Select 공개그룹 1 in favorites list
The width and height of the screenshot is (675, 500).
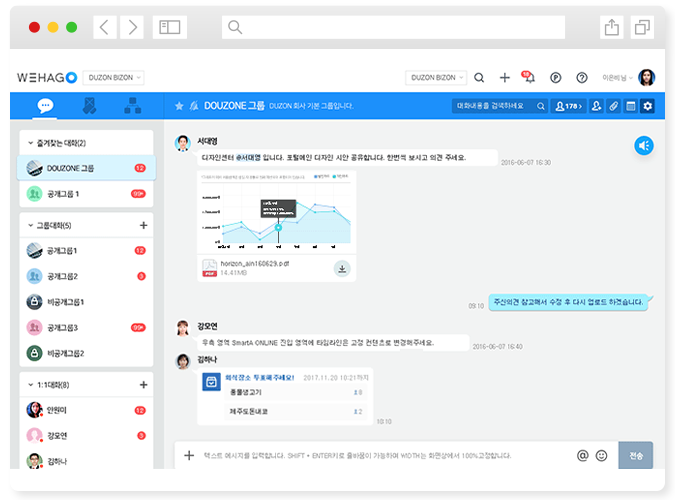pos(86,194)
